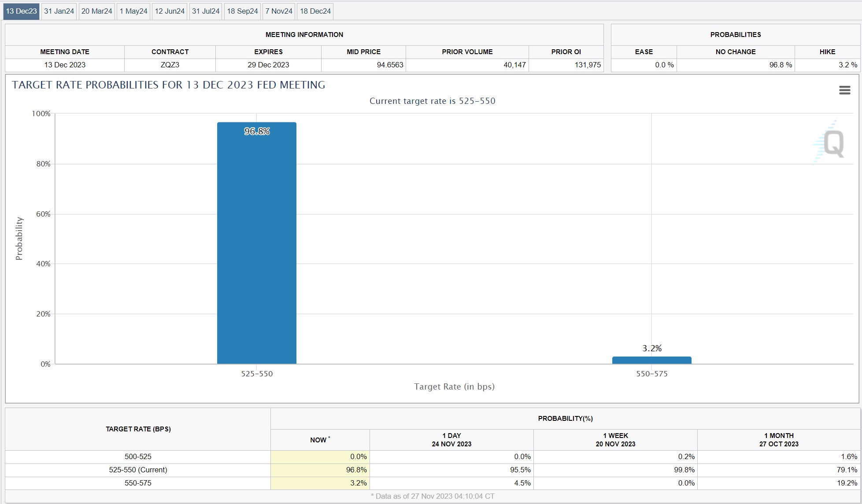The height and width of the screenshot is (504, 862).
Task: Click the small 3.2% bar for 550-575
Action: [x=651, y=360]
